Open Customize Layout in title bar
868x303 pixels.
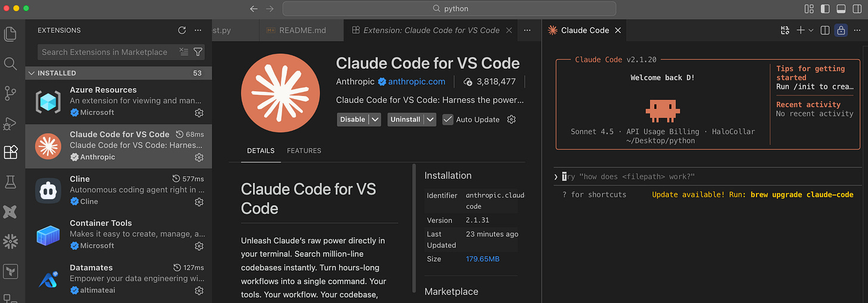tap(809, 9)
